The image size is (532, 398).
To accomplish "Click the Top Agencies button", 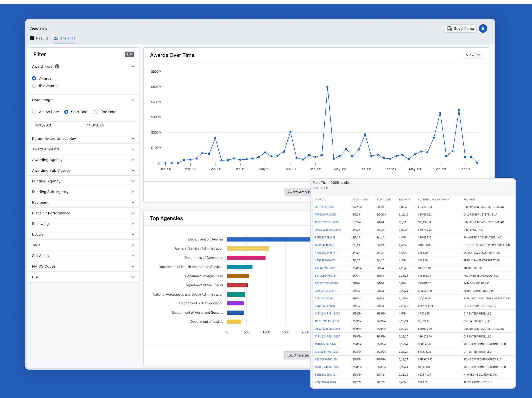I will 298,355.
